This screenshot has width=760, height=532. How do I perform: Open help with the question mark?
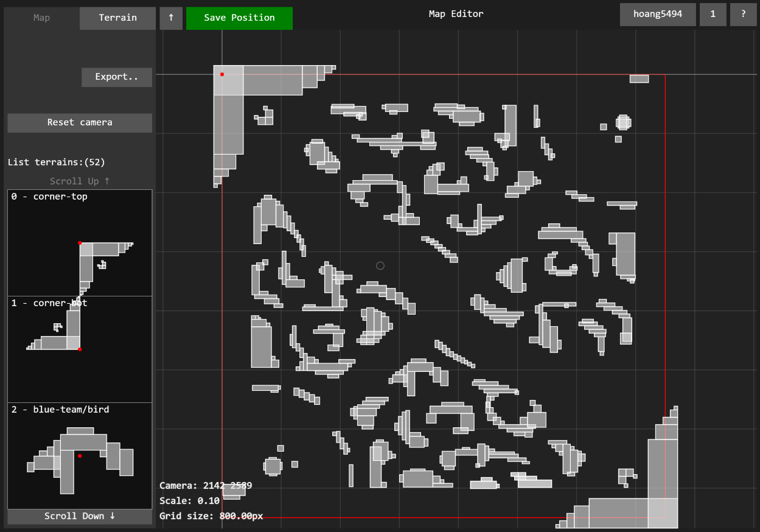coord(743,14)
